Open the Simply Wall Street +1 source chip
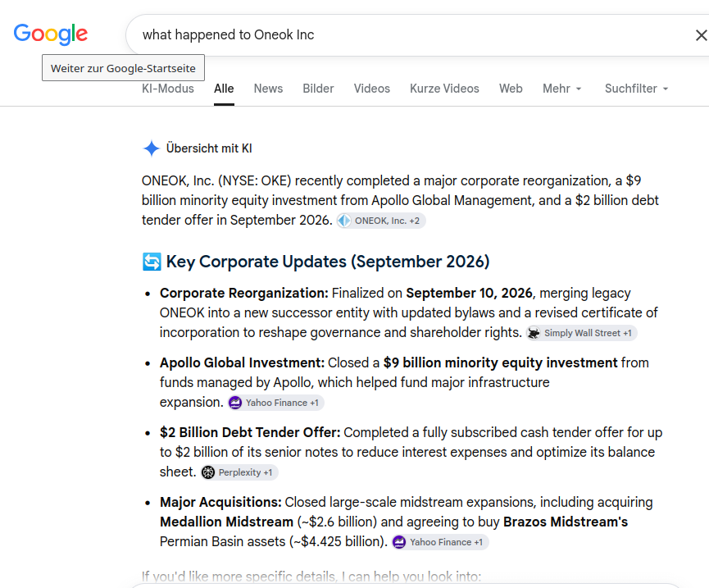 pyautogui.click(x=581, y=333)
